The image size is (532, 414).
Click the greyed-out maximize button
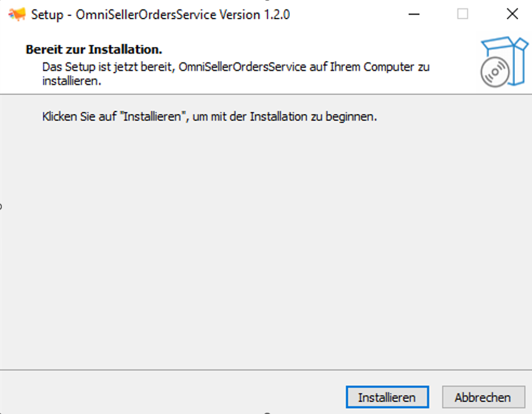click(x=463, y=14)
